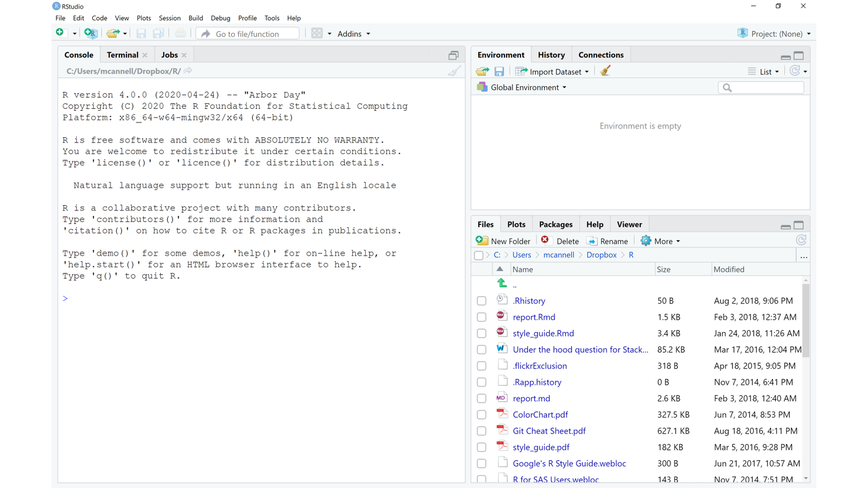Click the Save current document icon
The width and height of the screenshot is (868, 488).
click(141, 33)
